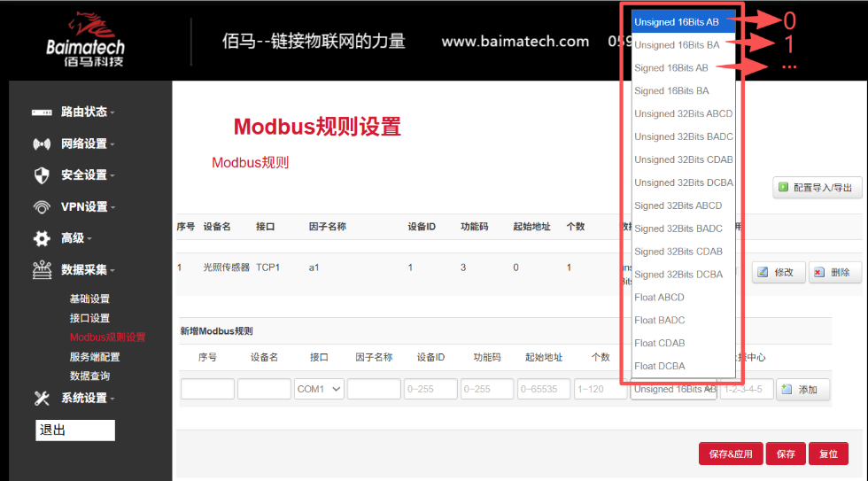Viewport: 868px width, 481px height.
Task: Click the VPN settings icon
Action: click(x=42, y=207)
